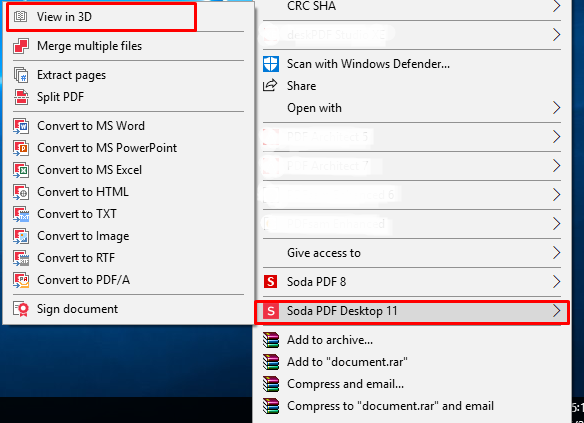Open the Open with entry

(412, 108)
